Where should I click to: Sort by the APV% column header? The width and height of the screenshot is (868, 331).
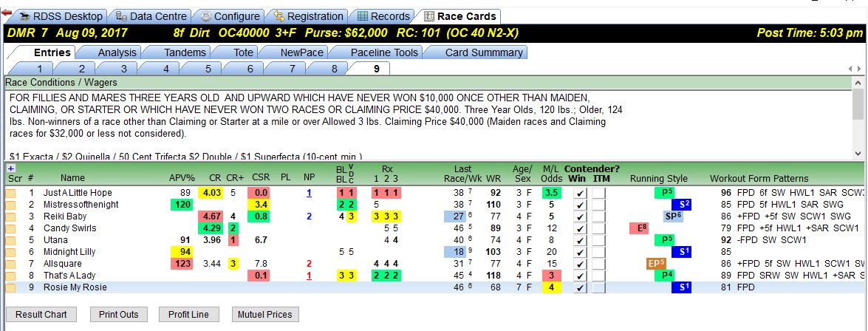click(x=182, y=178)
